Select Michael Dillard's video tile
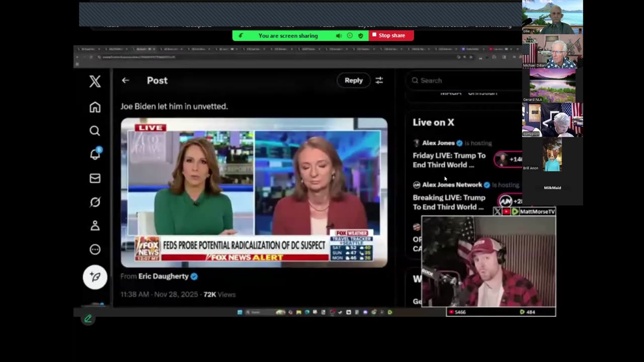 coord(552,52)
